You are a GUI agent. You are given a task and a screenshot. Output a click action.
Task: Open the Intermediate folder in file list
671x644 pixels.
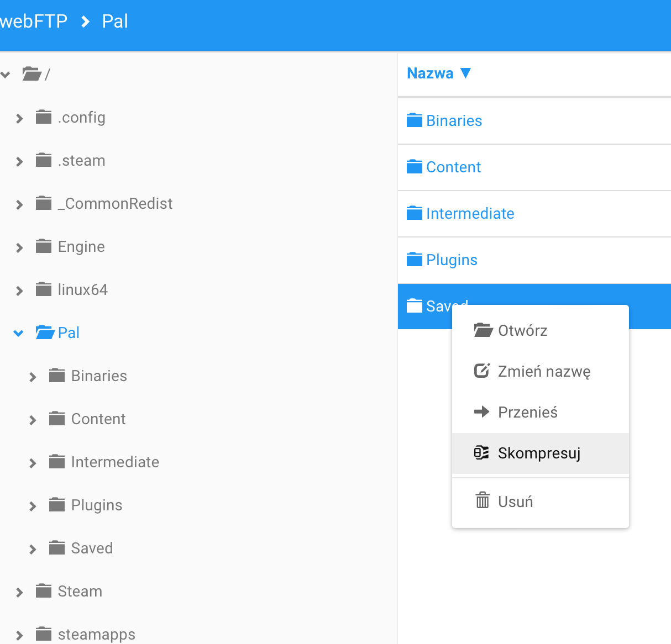click(x=470, y=214)
